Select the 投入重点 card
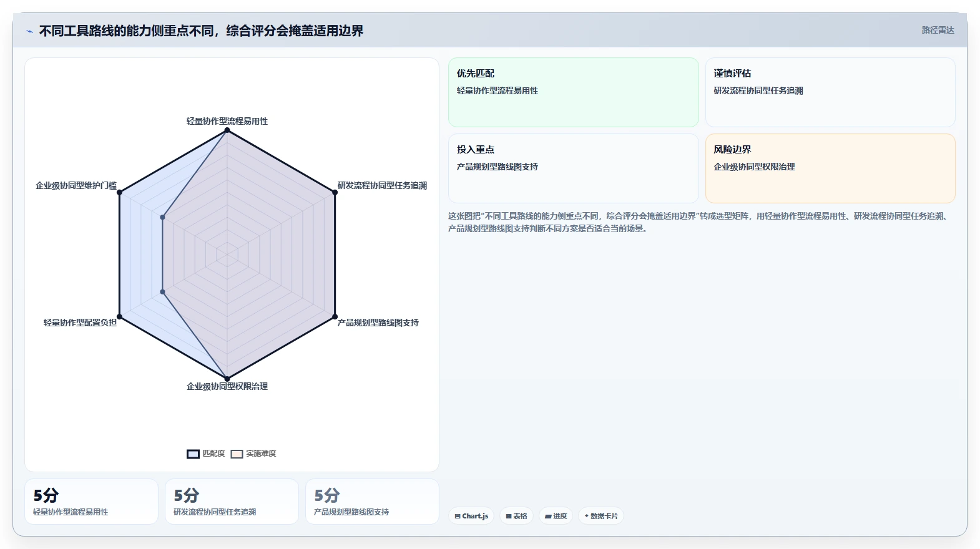 coord(573,168)
